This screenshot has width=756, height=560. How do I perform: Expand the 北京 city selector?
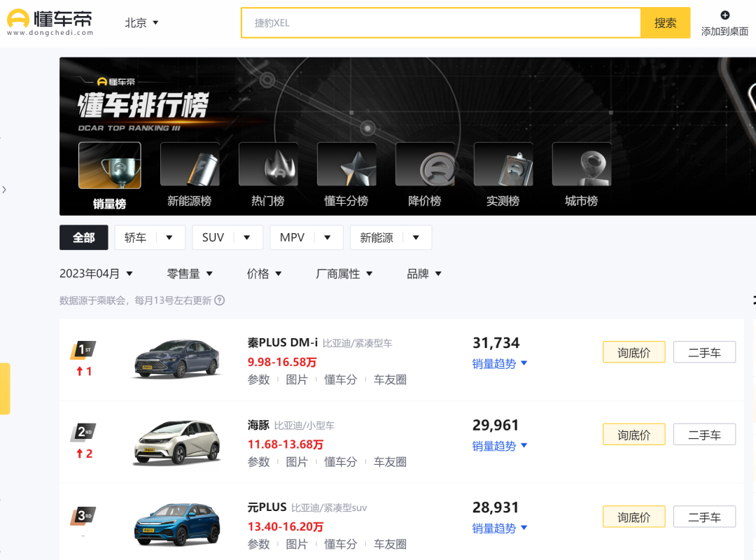(x=142, y=23)
